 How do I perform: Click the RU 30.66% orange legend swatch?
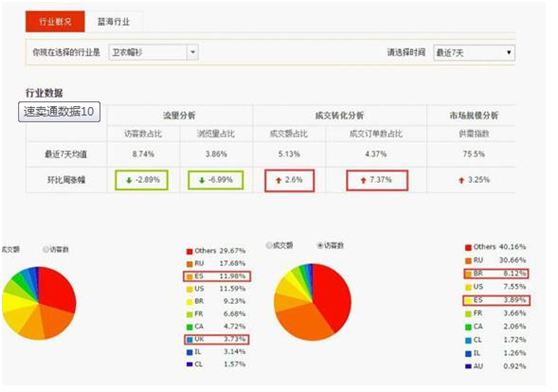click(468, 261)
